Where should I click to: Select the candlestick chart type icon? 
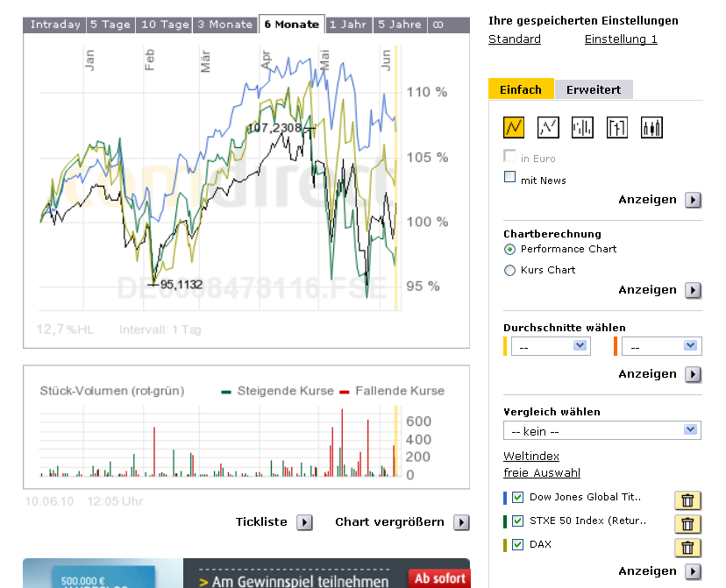pyautogui.click(x=651, y=128)
